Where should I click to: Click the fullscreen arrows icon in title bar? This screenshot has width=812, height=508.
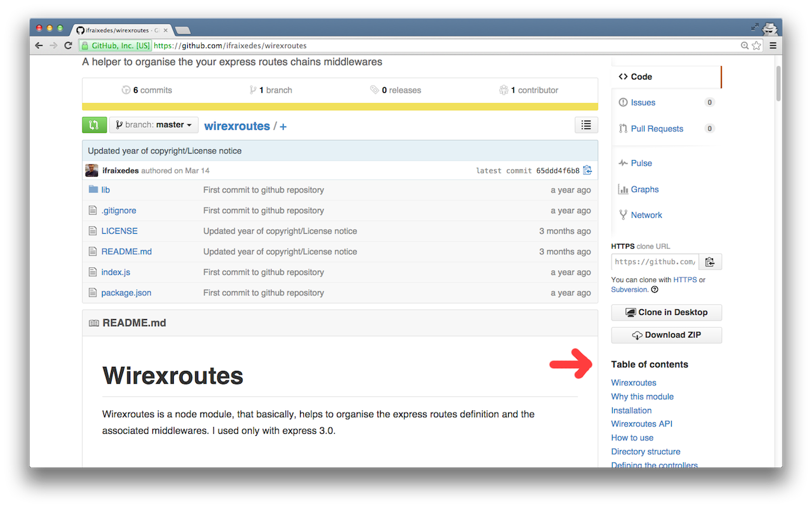[754, 27]
